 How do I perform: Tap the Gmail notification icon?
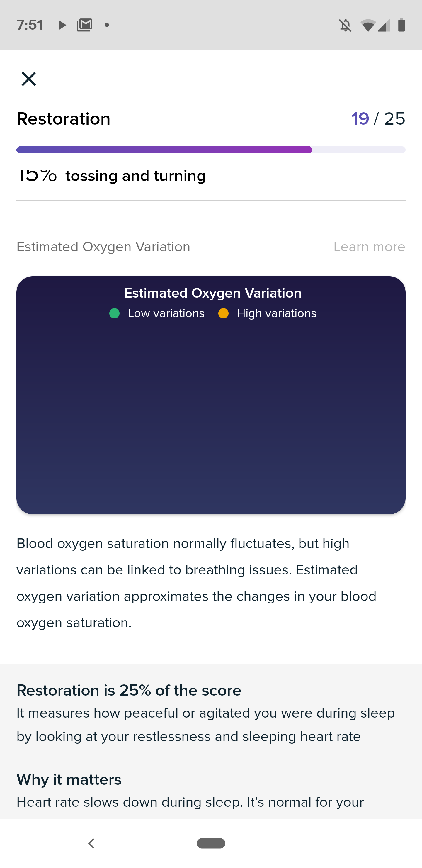tap(84, 25)
